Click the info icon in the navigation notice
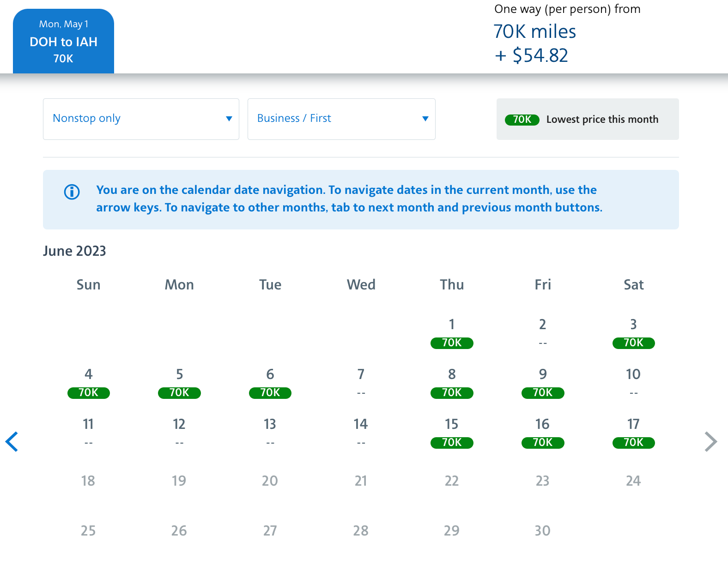The height and width of the screenshot is (566, 728). tap(72, 192)
